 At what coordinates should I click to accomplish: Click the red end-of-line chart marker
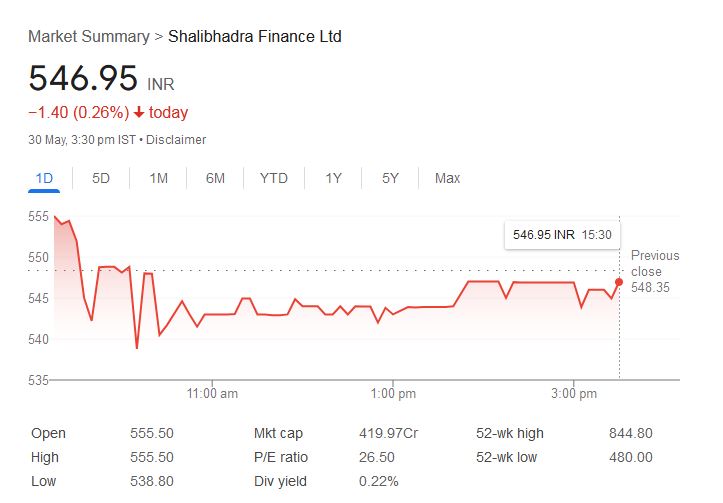pyautogui.click(x=619, y=282)
